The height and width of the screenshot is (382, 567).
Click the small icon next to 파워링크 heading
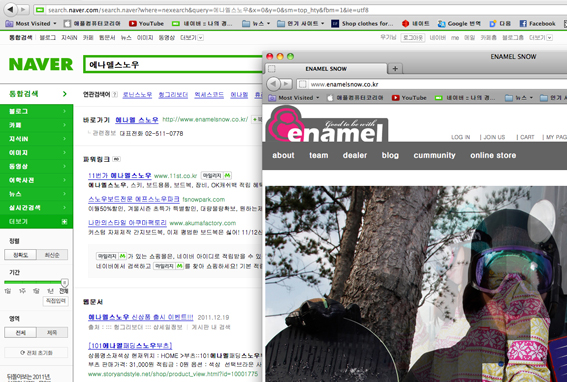coord(116,159)
